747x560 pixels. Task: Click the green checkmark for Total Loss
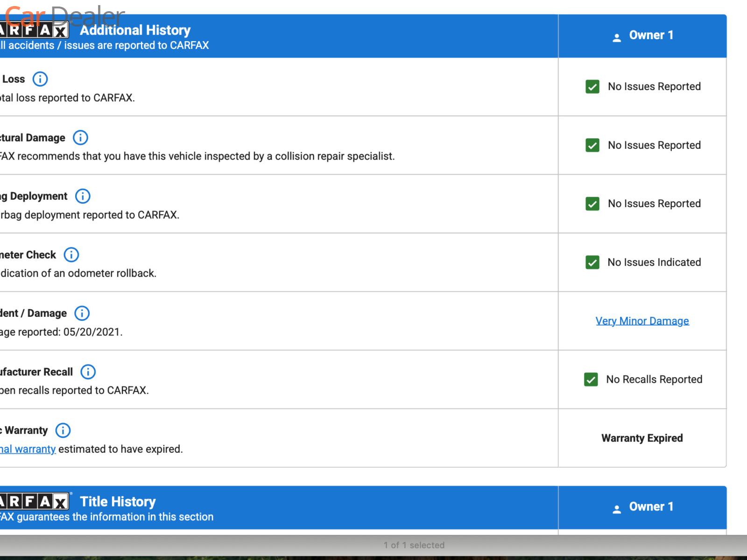click(592, 87)
